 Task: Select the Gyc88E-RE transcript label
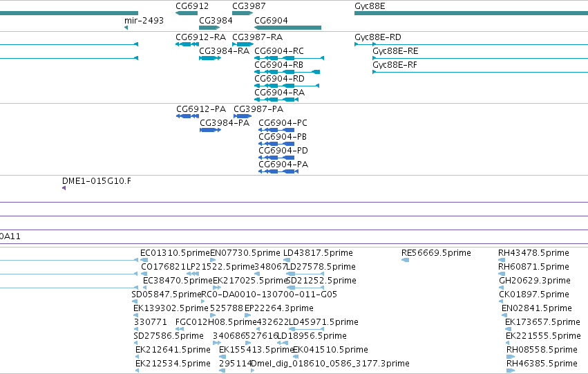(x=395, y=51)
